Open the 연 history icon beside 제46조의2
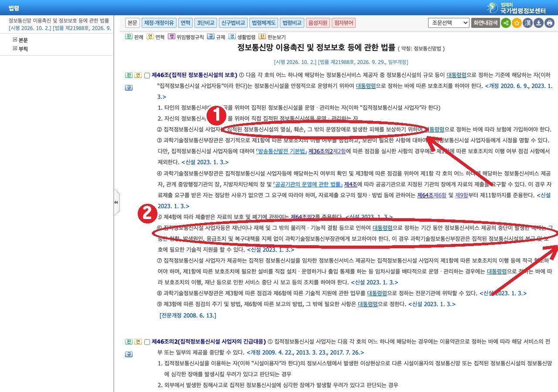Viewport: 558px width, 392px height. tap(138, 341)
